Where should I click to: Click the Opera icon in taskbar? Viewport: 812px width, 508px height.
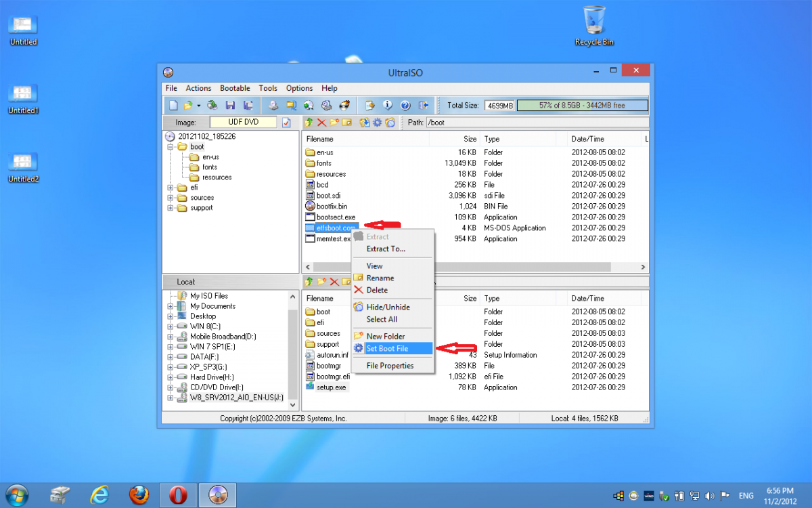(177, 495)
